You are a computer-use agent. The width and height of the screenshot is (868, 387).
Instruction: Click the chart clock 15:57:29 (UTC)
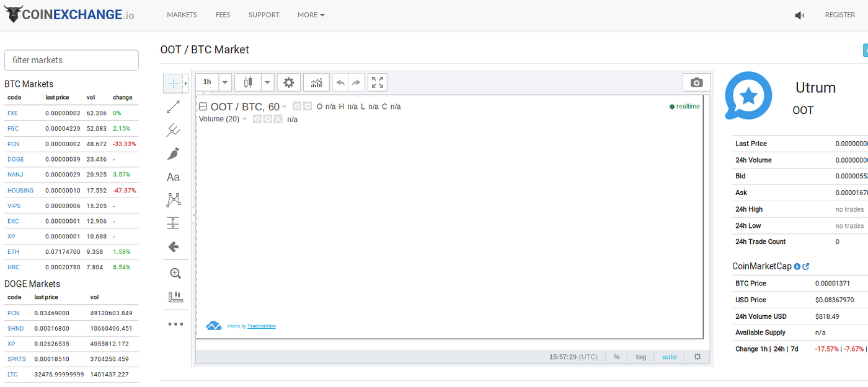click(573, 357)
